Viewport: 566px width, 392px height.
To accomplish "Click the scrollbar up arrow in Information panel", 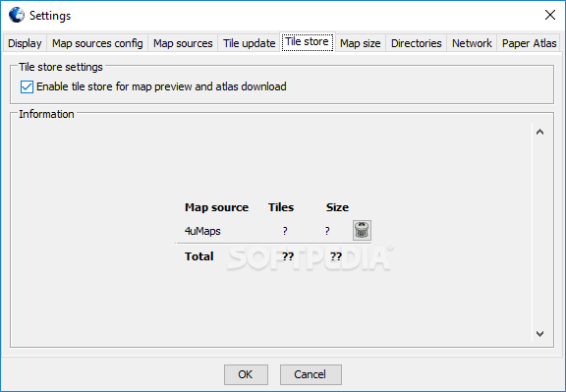I will [x=540, y=132].
